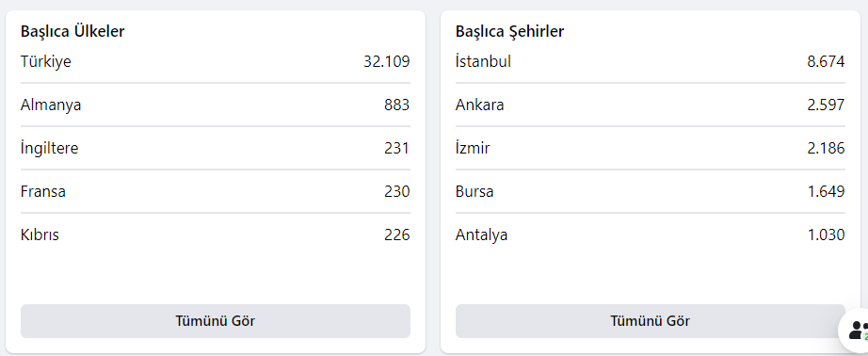
Task: Click the 2.597 value for Ankara
Action: [x=826, y=105]
